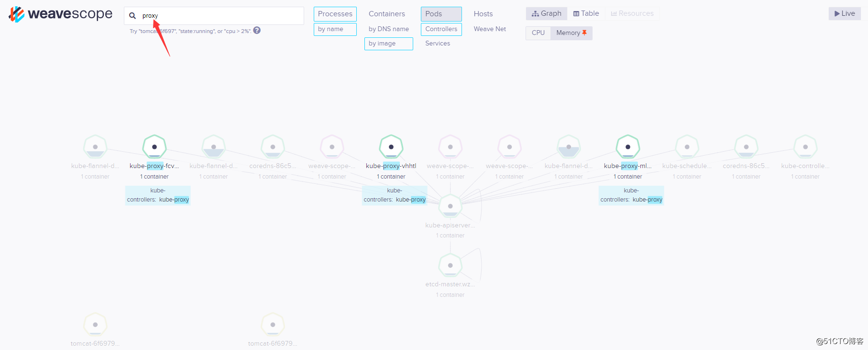
Task: Click kube-controllers match under kube-proxy-ml
Action: click(631, 195)
